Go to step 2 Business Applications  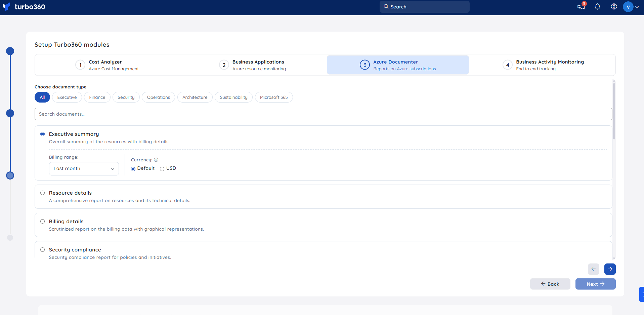[x=253, y=65]
